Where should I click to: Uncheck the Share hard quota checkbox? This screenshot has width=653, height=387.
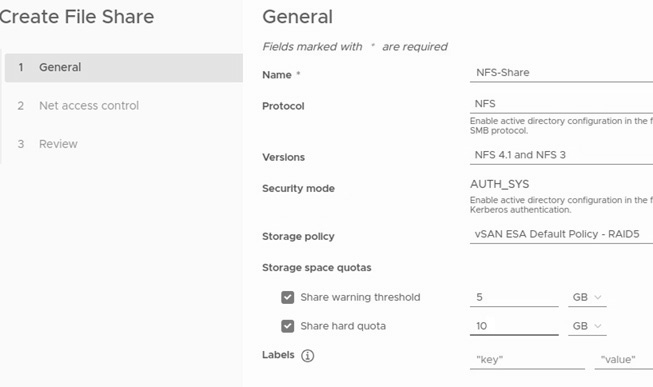point(287,326)
